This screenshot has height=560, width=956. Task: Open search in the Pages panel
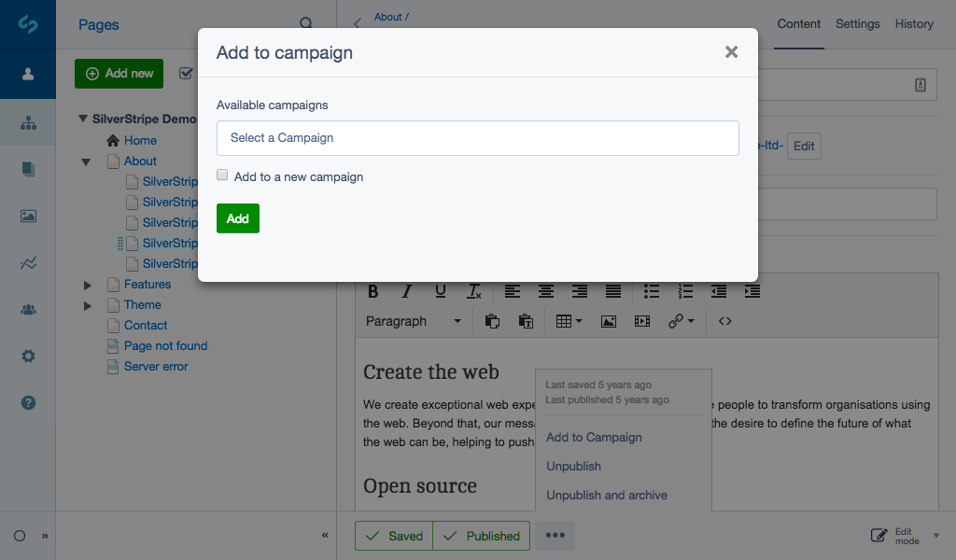[306, 21]
